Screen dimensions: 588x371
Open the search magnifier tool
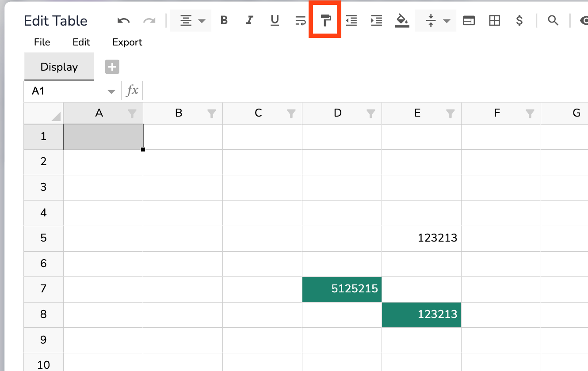[553, 20]
